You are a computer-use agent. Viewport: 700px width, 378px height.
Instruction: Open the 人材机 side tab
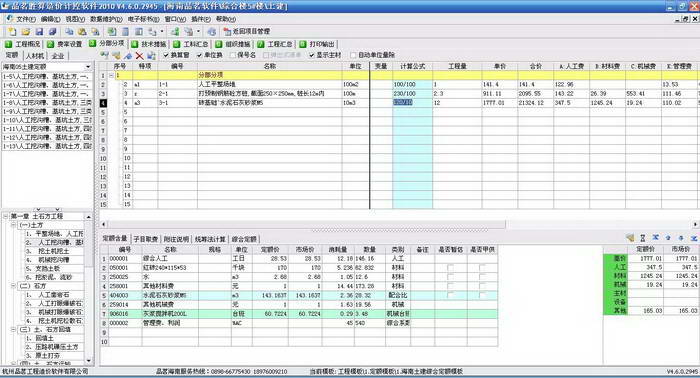click(x=35, y=56)
